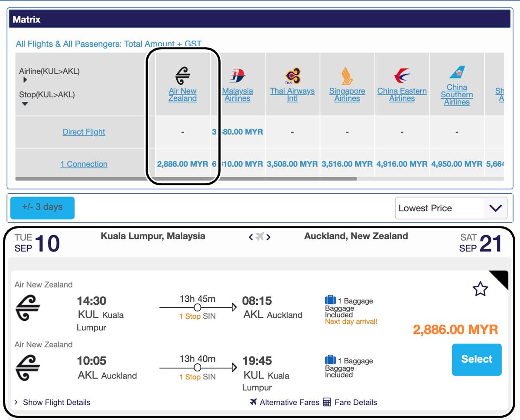The image size is (520, 420).
Task: Filter by the 1 Connection link
Action: 84,164
